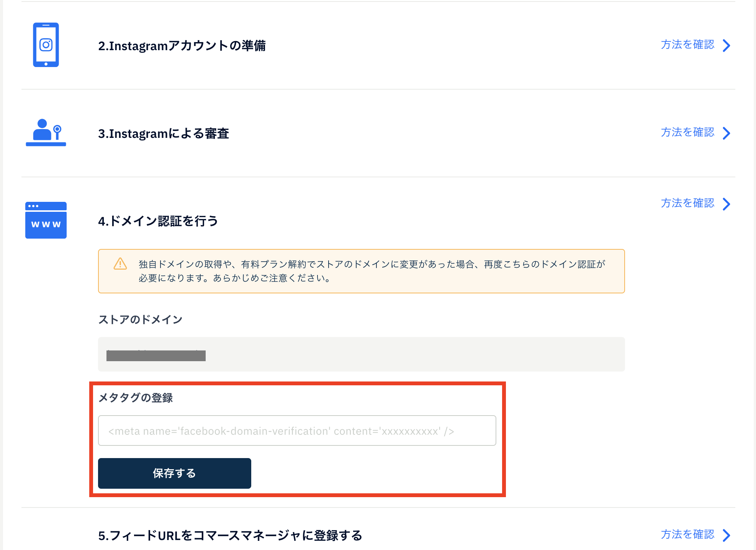The height and width of the screenshot is (550, 756).
Task: Click the domain change warning notice text
Action: click(x=372, y=271)
